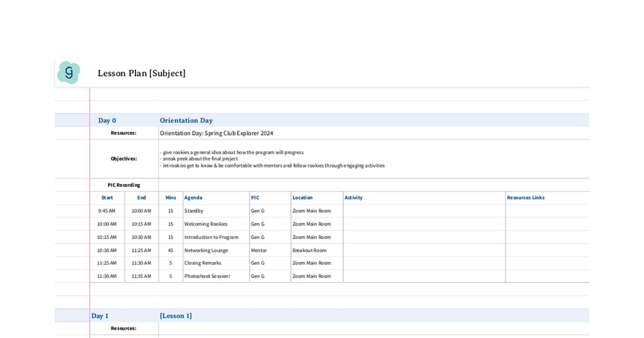Select the 'Introduction to Program' agenda cell

pyautogui.click(x=211, y=237)
